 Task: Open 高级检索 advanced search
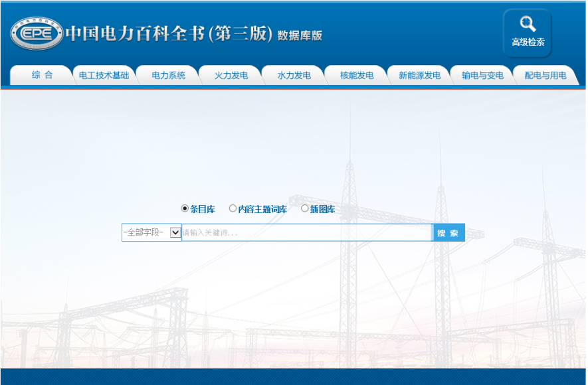pos(528,33)
